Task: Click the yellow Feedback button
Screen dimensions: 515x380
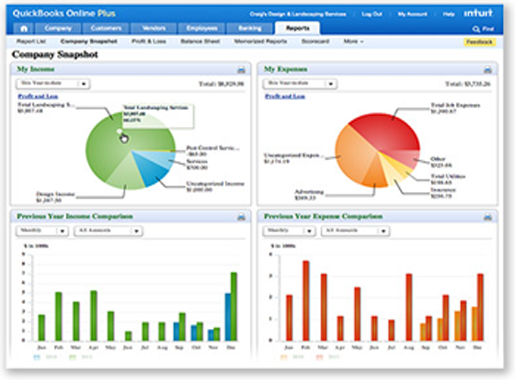Action: point(479,42)
